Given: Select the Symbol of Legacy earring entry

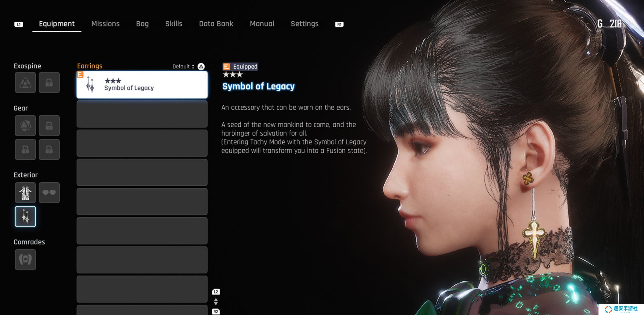Looking at the screenshot, I should click(142, 85).
